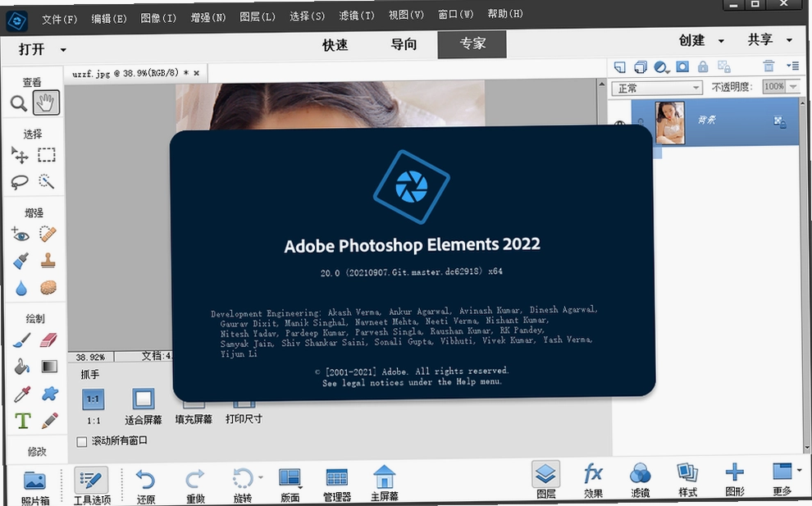This screenshot has height=506, width=812.
Task: Go to the Home Screen
Action: (384, 483)
